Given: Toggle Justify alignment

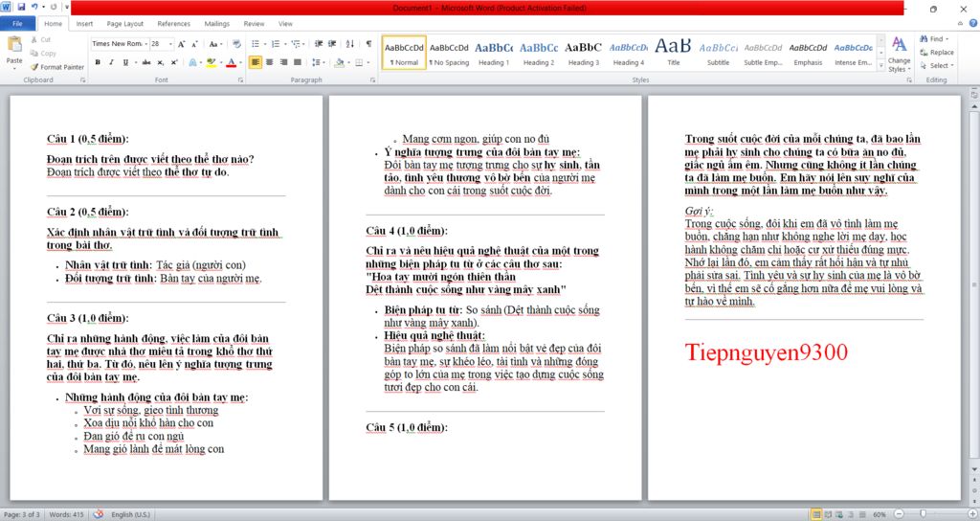Looking at the screenshot, I should pos(298,62).
